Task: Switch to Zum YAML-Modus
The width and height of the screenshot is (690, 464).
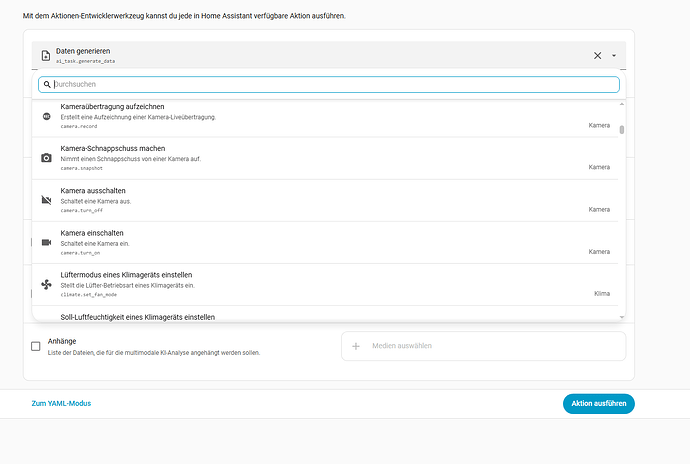Action: (62, 403)
